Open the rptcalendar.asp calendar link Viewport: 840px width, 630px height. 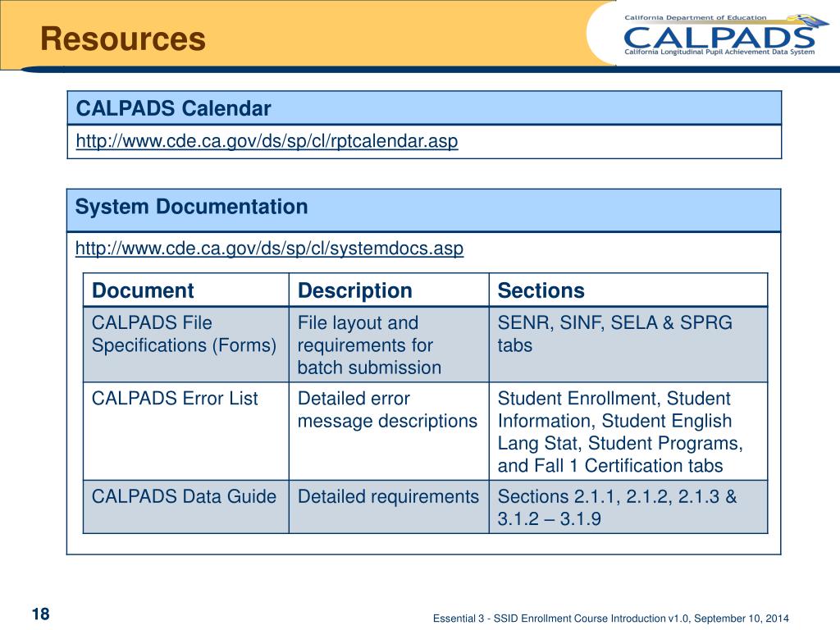click(267, 141)
